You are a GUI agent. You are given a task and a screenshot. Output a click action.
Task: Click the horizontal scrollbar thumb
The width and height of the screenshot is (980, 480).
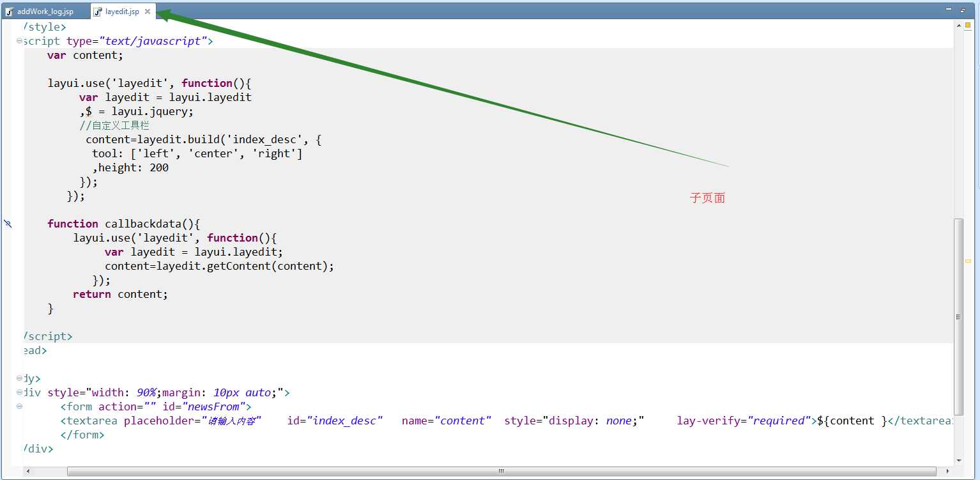(x=501, y=471)
